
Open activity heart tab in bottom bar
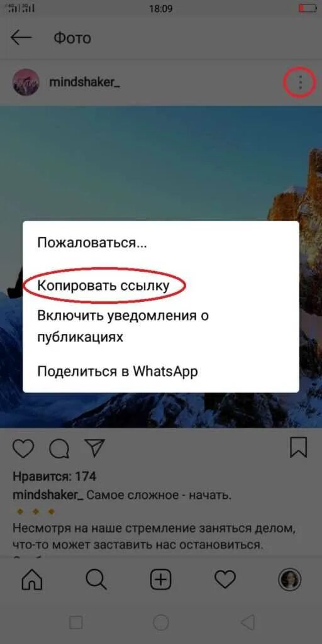pyautogui.click(x=225, y=580)
